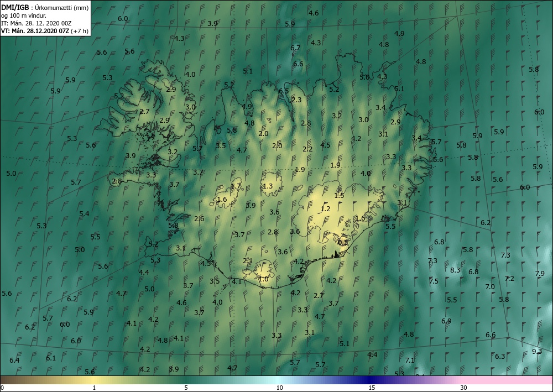Image resolution: width=553 pixels, height=392 pixels.
Task: Select the 6.4 value on the map
Action: point(14,360)
